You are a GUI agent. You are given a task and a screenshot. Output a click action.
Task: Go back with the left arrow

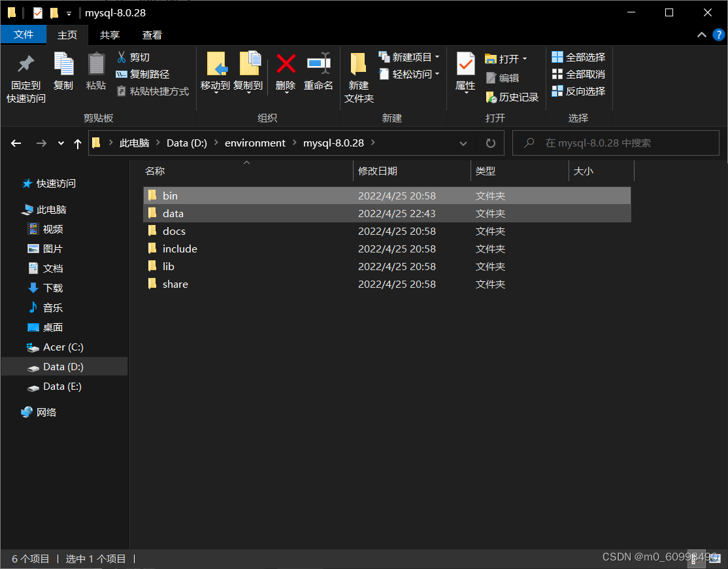pyautogui.click(x=16, y=143)
